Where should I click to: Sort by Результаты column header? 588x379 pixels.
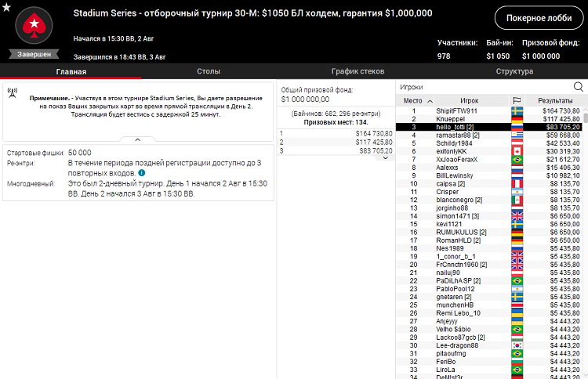point(554,101)
